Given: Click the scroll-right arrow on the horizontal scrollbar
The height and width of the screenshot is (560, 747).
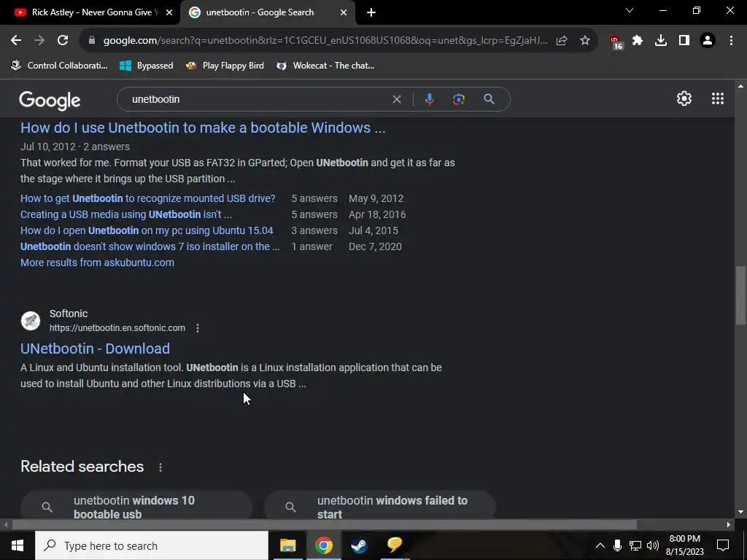Looking at the screenshot, I should (x=729, y=525).
